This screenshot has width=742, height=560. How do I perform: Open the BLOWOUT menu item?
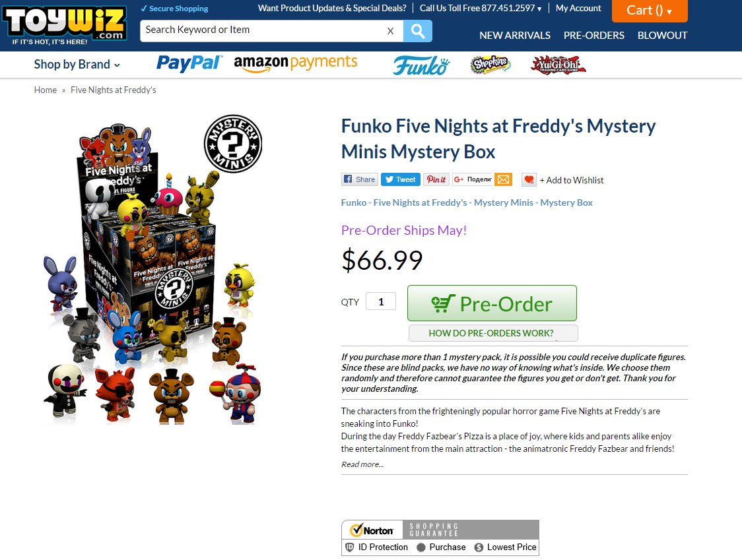[662, 36]
